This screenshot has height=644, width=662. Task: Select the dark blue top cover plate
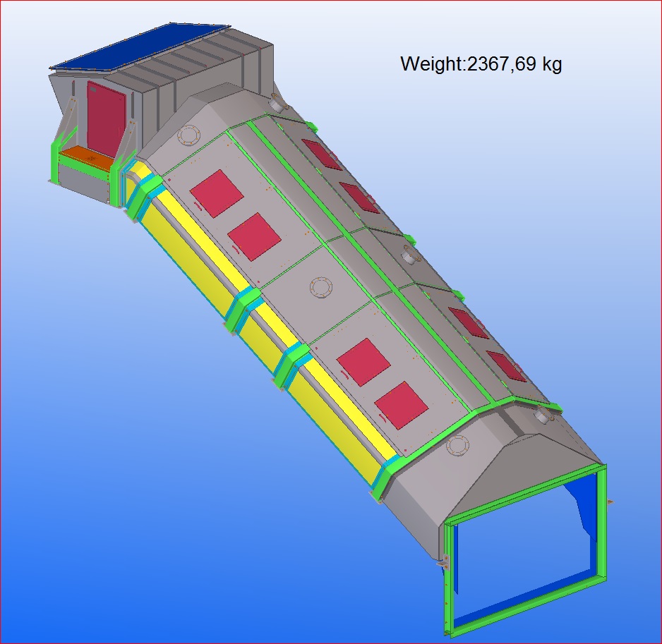pos(140,47)
